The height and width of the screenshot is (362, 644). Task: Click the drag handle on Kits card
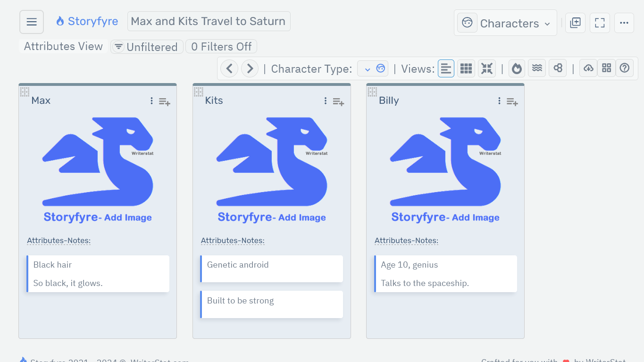(199, 92)
